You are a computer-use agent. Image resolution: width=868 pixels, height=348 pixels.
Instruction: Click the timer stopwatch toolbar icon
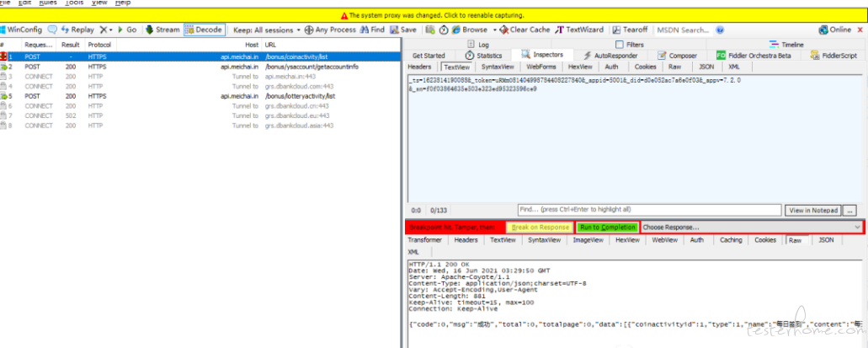click(444, 30)
